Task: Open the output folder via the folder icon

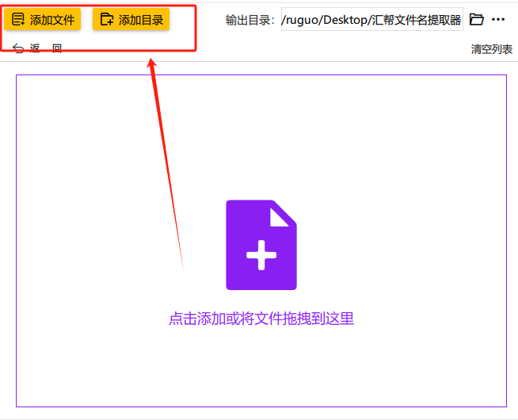Action: 476,20
